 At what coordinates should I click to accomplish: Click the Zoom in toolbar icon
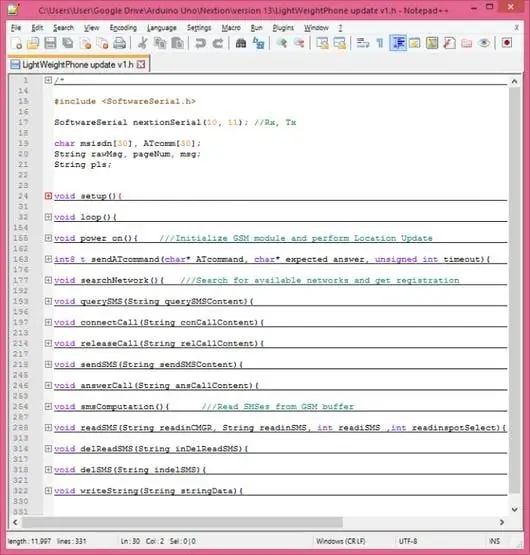pos(282,43)
